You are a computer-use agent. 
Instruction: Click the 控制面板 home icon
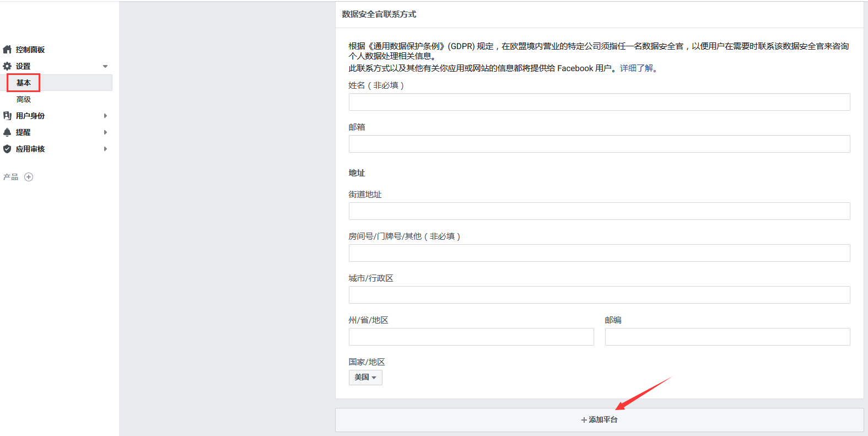[7, 50]
